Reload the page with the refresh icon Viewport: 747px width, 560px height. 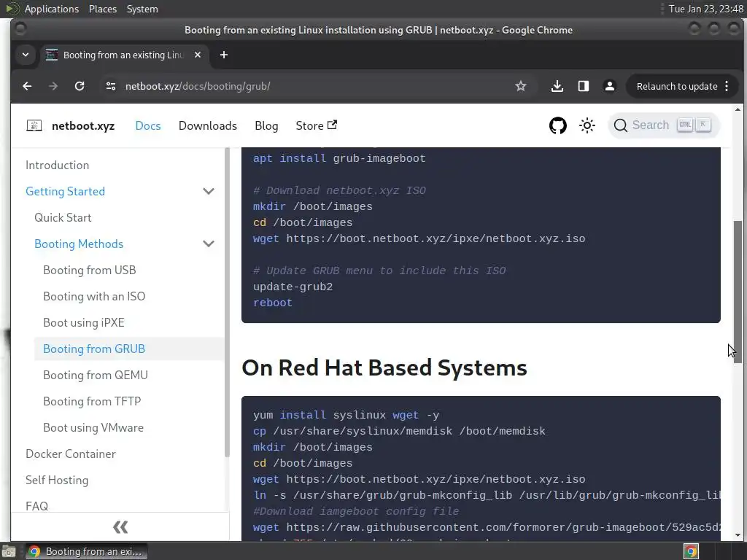click(80, 86)
